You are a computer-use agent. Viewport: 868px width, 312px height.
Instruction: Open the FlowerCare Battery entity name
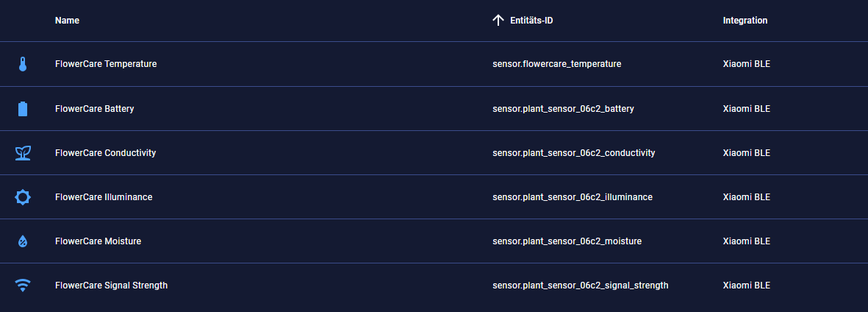coord(94,109)
